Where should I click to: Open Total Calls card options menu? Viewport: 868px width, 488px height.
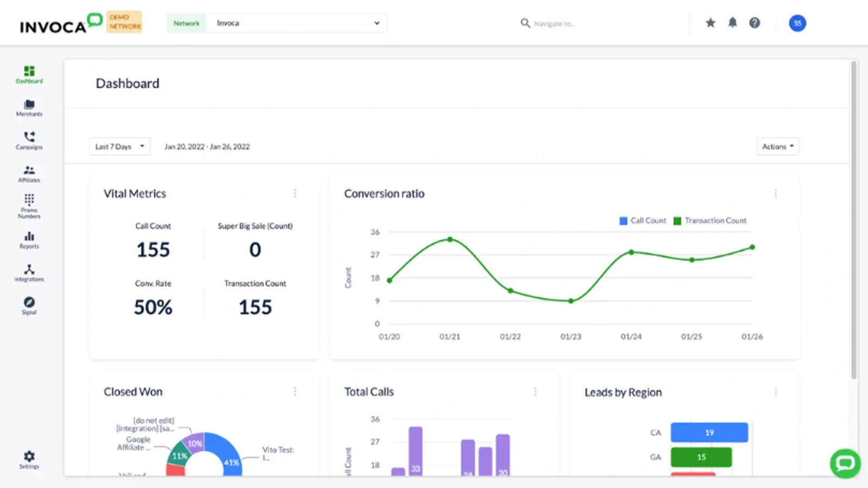535,391
